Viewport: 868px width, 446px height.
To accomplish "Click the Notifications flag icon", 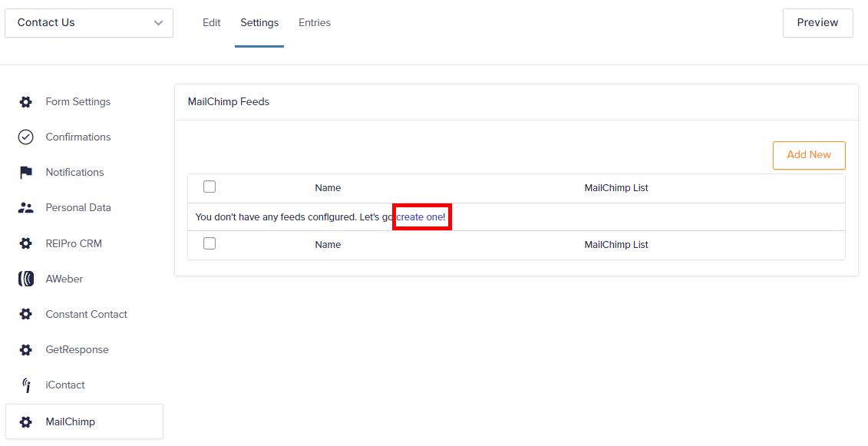I will (25, 172).
